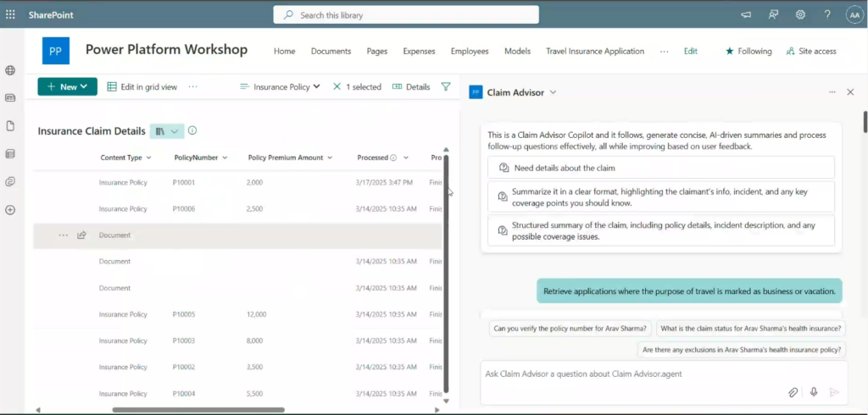Open the globe icon in left rail
This screenshot has height=415, width=868.
10,70
